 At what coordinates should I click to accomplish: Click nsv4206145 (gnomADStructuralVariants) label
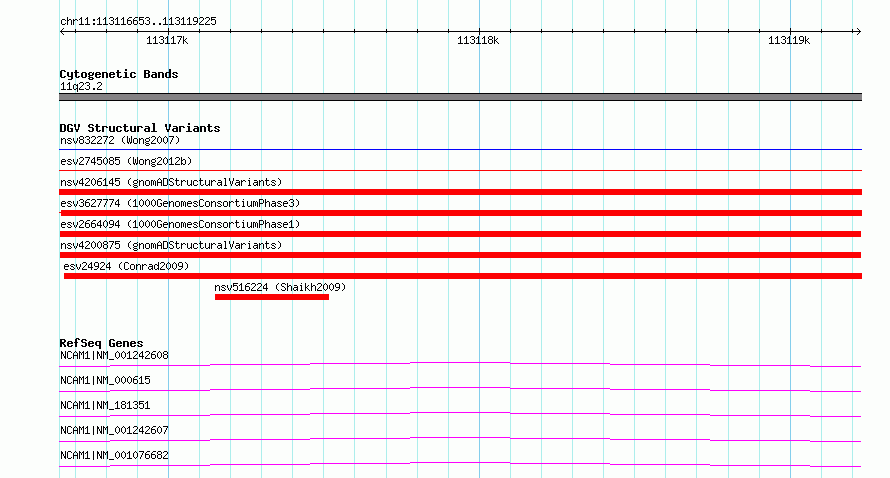coord(171,182)
